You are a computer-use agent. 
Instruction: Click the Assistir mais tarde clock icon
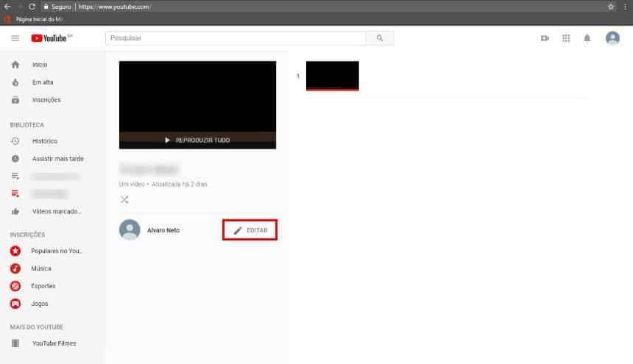tap(15, 159)
